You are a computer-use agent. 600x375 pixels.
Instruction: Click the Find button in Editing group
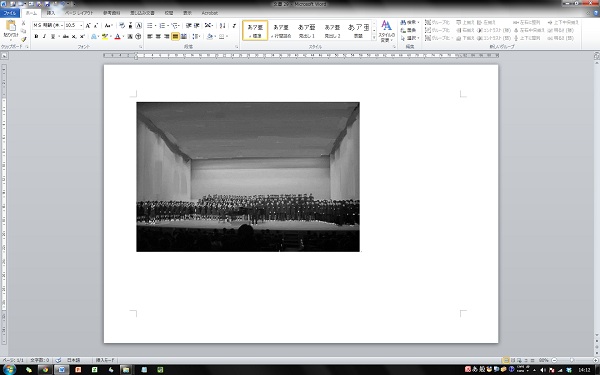point(410,23)
